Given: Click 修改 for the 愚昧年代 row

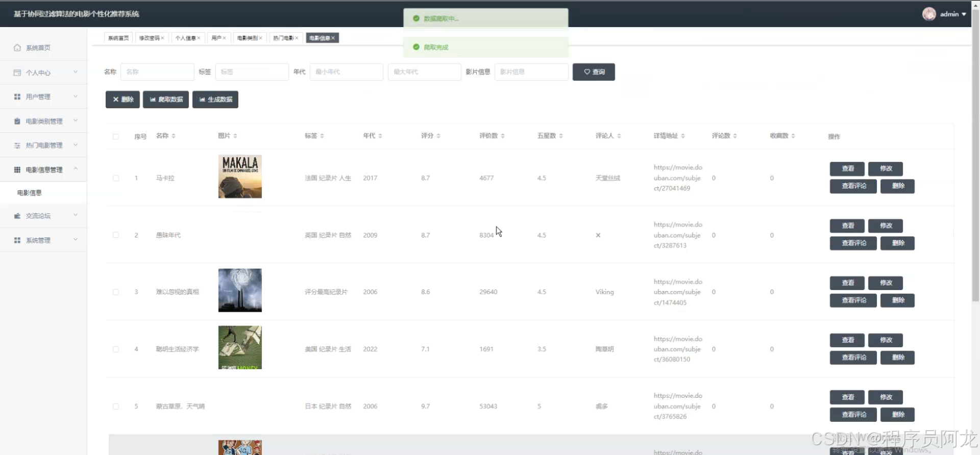Looking at the screenshot, I should coord(886,226).
